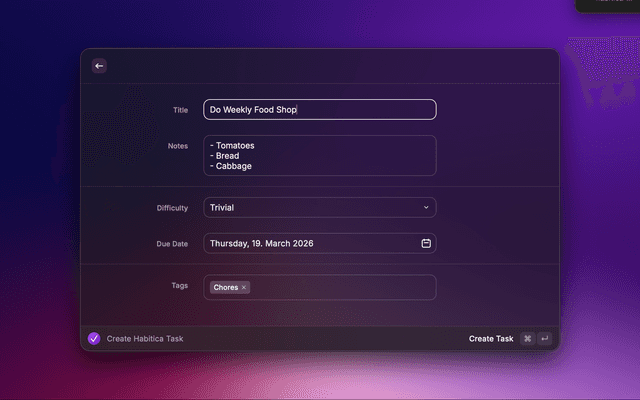Click the dark notification panel in top-right corner
The width and height of the screenshot is (640, 400).
[x=608, y=5]
